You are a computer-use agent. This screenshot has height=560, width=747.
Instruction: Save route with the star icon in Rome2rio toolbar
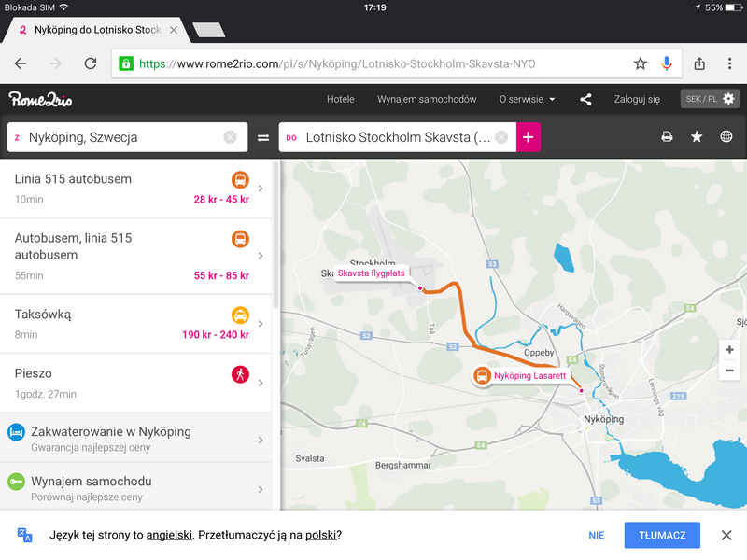click(x=697, y=137)
